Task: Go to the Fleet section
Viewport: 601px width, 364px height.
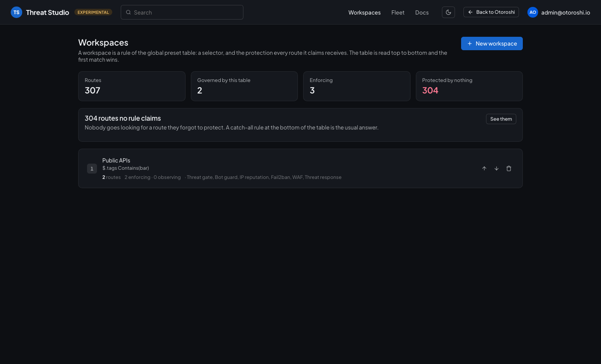Action: 398,12
